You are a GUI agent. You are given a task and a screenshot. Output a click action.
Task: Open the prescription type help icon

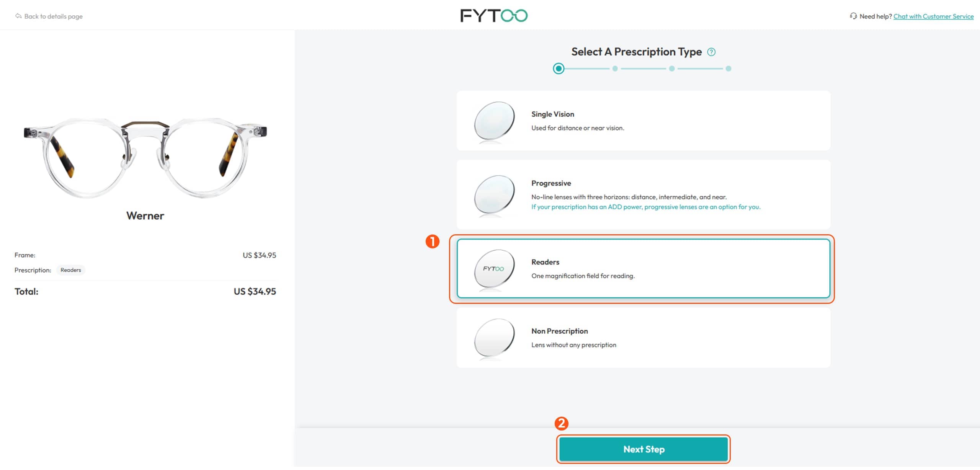pos(711,52)
